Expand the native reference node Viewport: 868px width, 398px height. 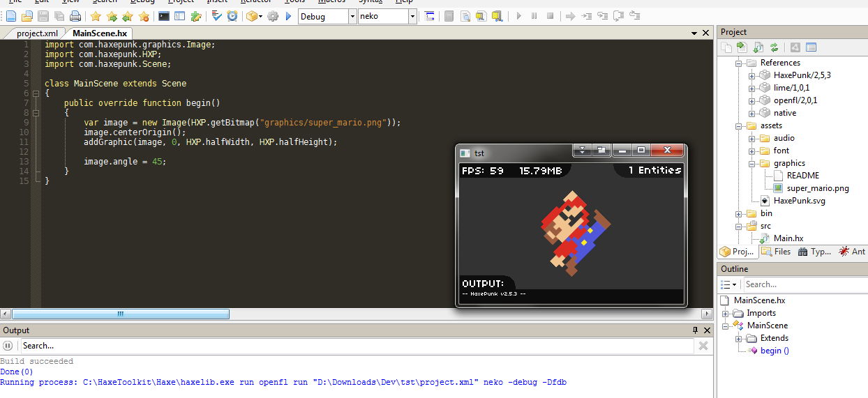[751, 113]
